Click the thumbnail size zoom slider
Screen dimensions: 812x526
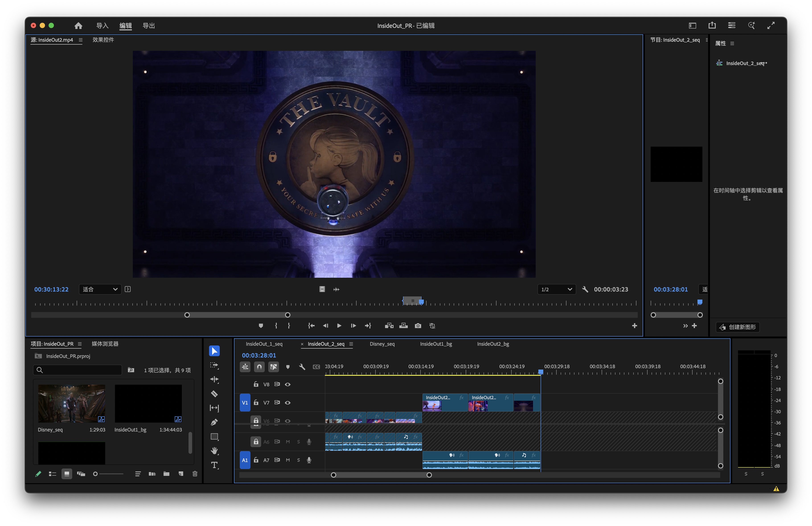(109, 474)
